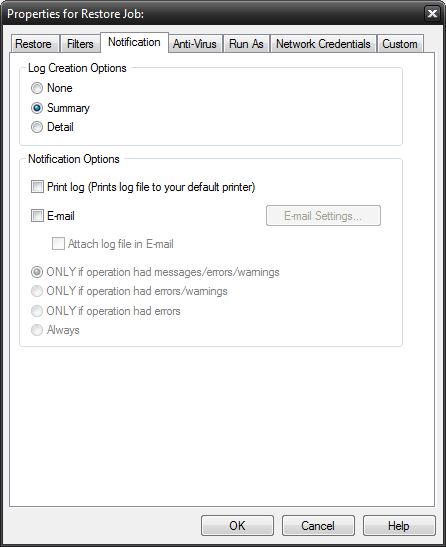Switch to the Restore tab
Viewport: 446px width, 547px height.
point(34,44)
